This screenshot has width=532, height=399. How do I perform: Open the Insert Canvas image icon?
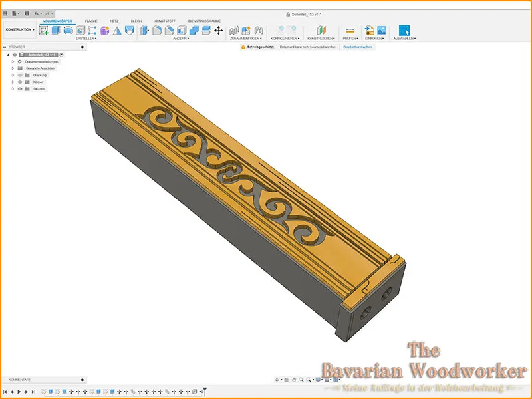381,30
